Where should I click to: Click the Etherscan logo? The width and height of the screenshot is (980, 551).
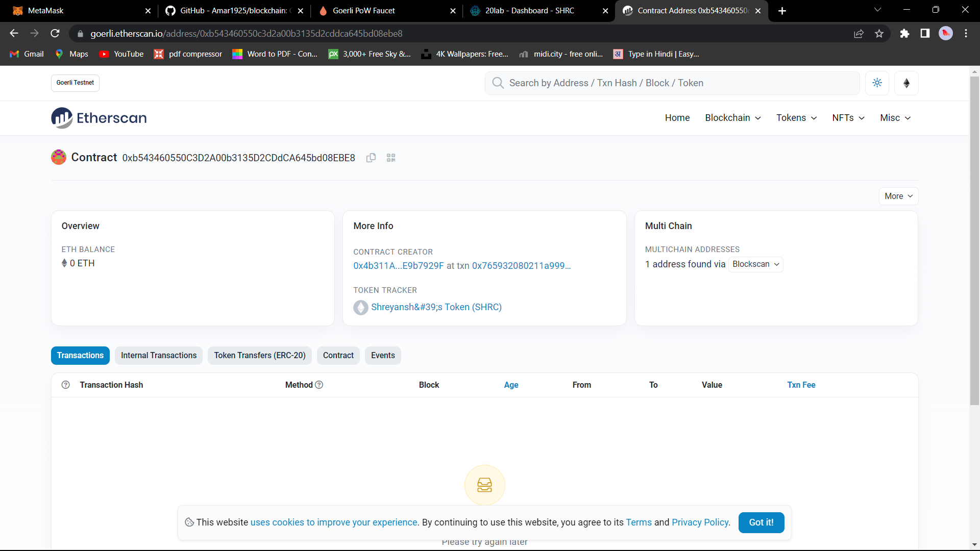(98, 118)
